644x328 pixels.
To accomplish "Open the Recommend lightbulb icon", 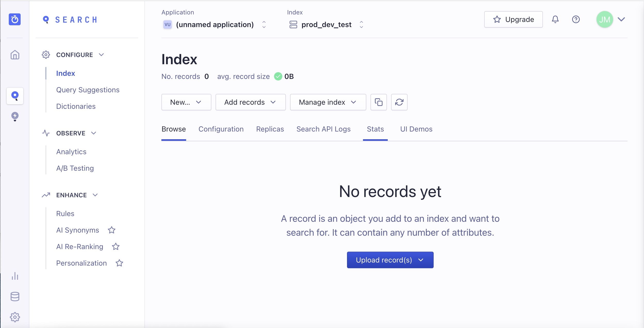I will pyautogui.click(x=15, y=116).
